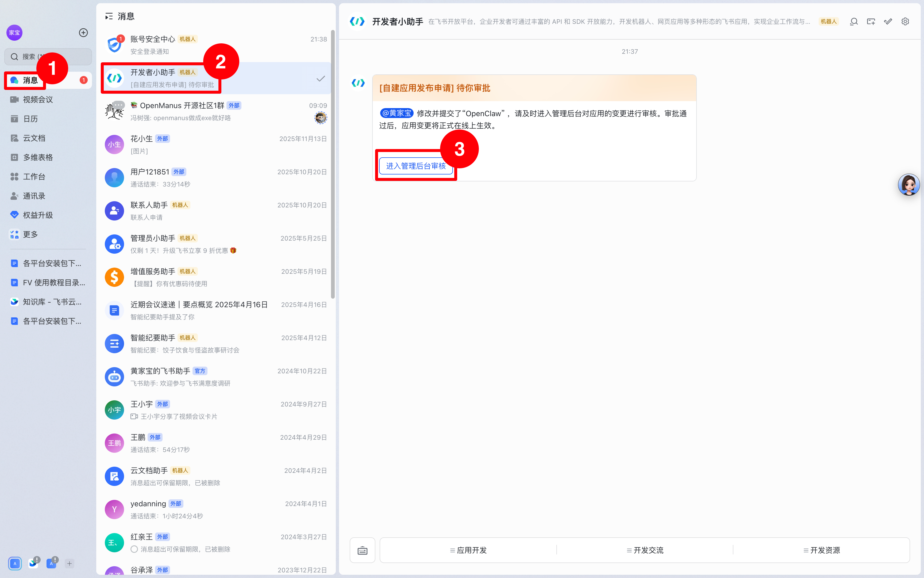The height and width of the screenshot is (578, 924).
Task: Open pinned doc FV 使用教程目录
Action: tap(48, 283)
